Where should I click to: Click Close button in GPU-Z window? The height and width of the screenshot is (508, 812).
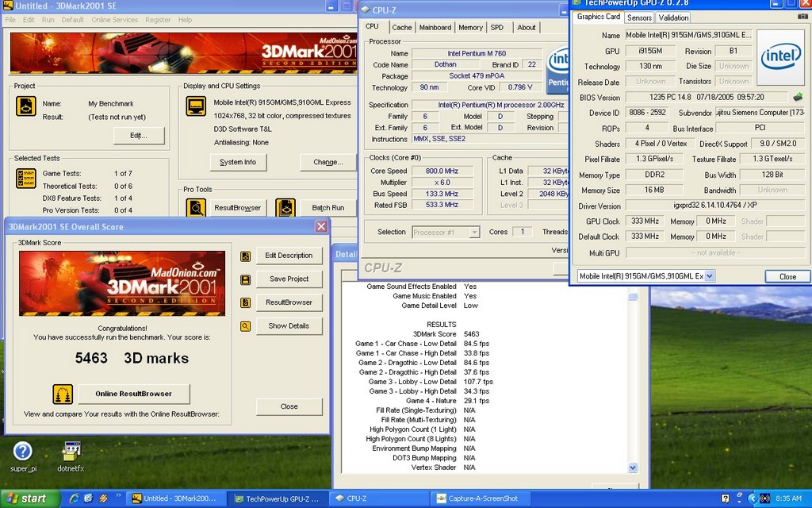[x=787, y=277]
